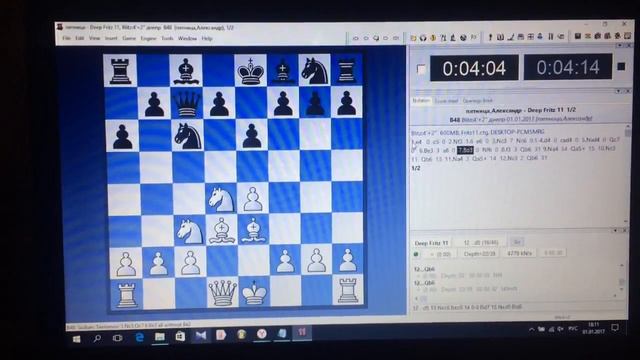
Task: Select the black queen on c7
Action: click(187, 104)
